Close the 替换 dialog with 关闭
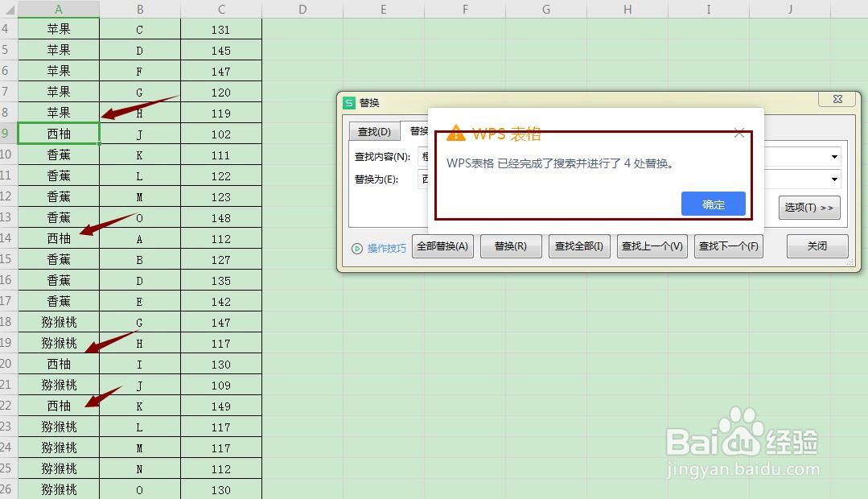This screenshot has width=868, height=499. (x=817, y=246)
